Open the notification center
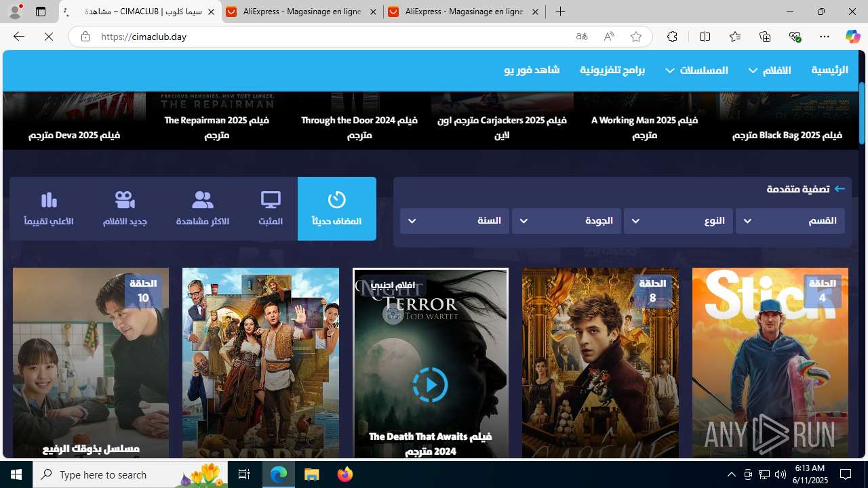 click(x=846, y=474)
